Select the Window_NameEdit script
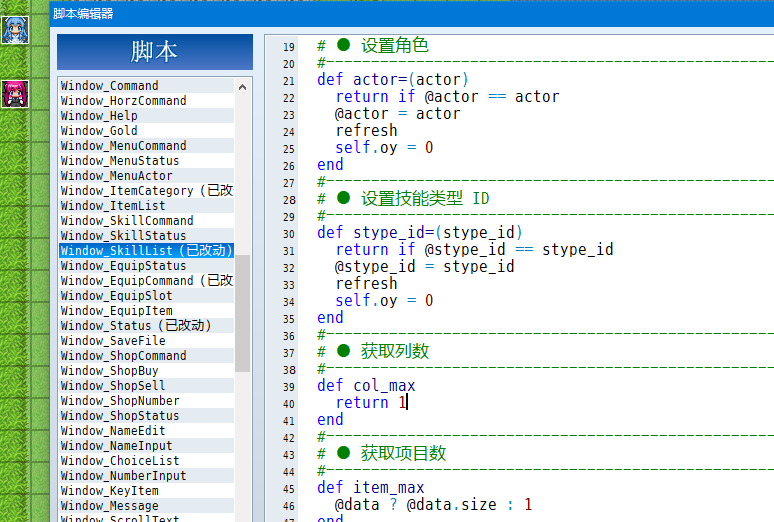The height and width of the screenshot is (522, 774). (147, 430)
